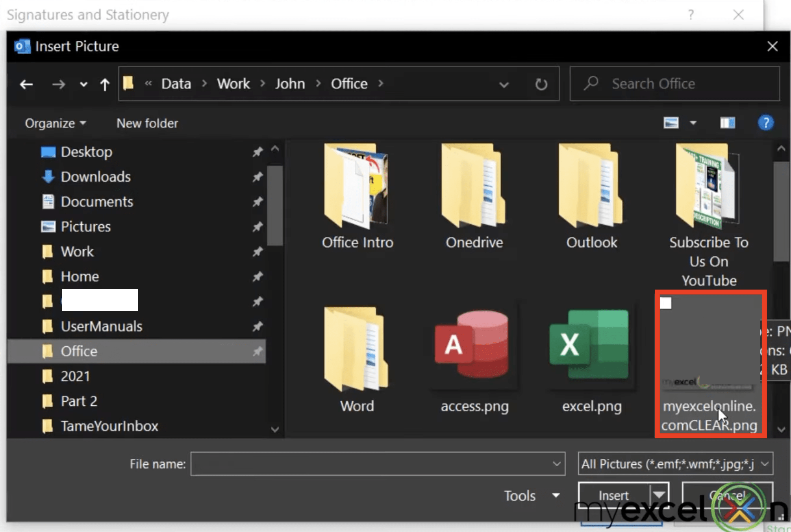
Task: Click the pin icon beside Downloads
Action: [x=257, y=177]
